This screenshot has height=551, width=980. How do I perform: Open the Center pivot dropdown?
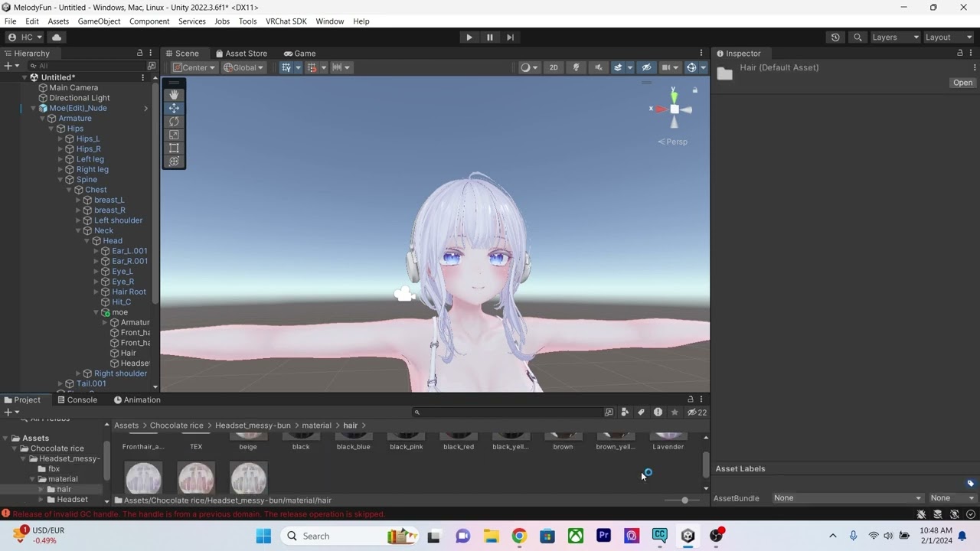click(x=194, y=67)
